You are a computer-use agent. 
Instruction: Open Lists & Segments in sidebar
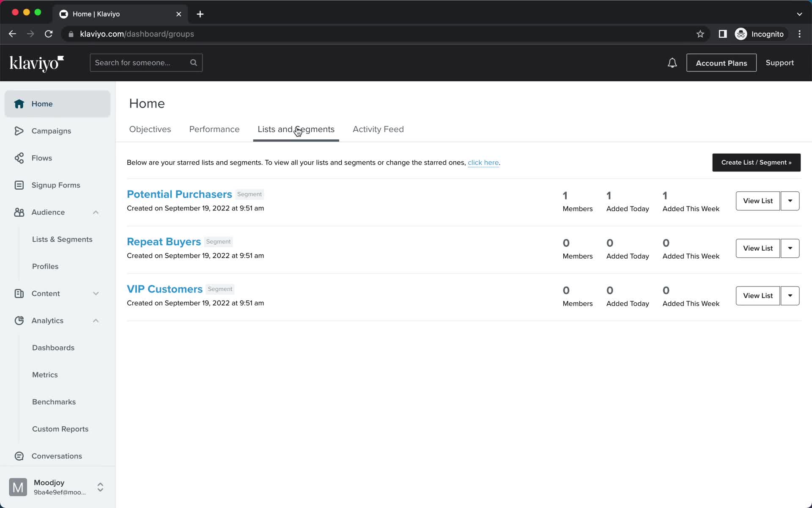pos(62,239)
